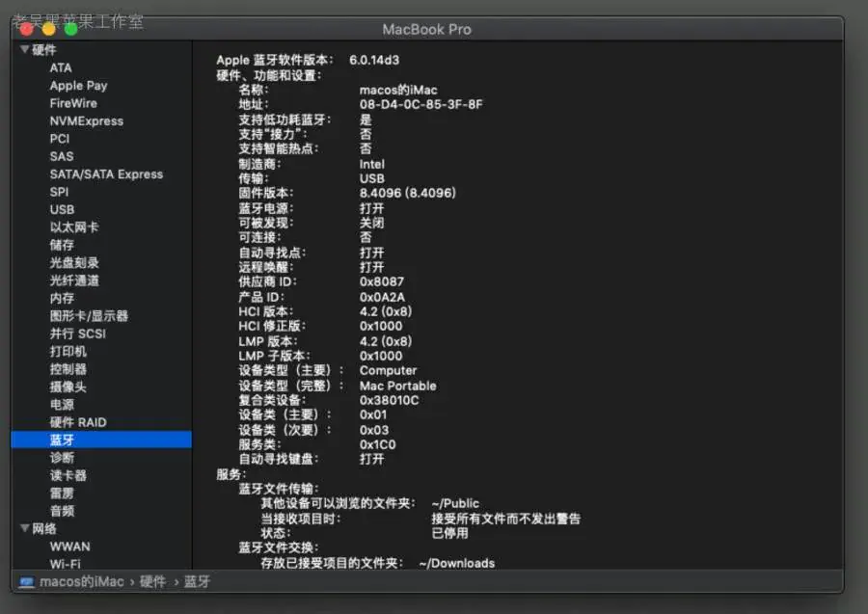Image resolution: width=868 pixels, height=614 pixels.
Task: Click the name value macos的iMac
Action: click(x=398, y=90)
